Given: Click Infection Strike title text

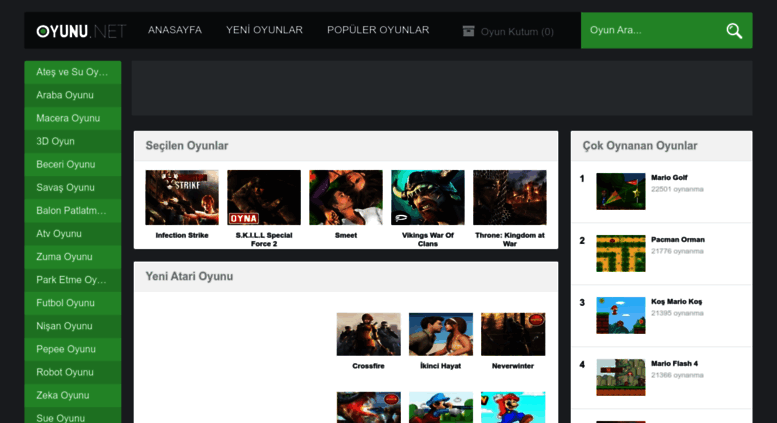Looking at the screenshot, I should [182, 235].
